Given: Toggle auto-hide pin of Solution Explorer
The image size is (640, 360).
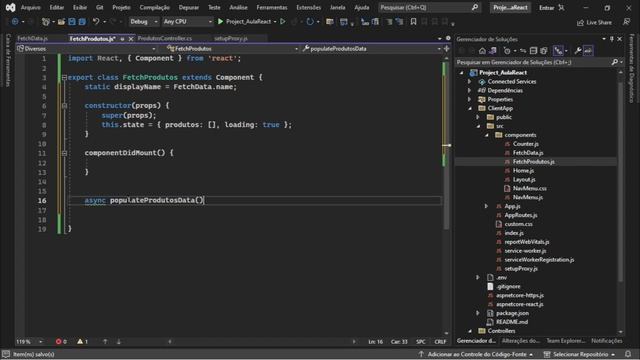Looking at the screenshot, I should [x=611, y=39].
